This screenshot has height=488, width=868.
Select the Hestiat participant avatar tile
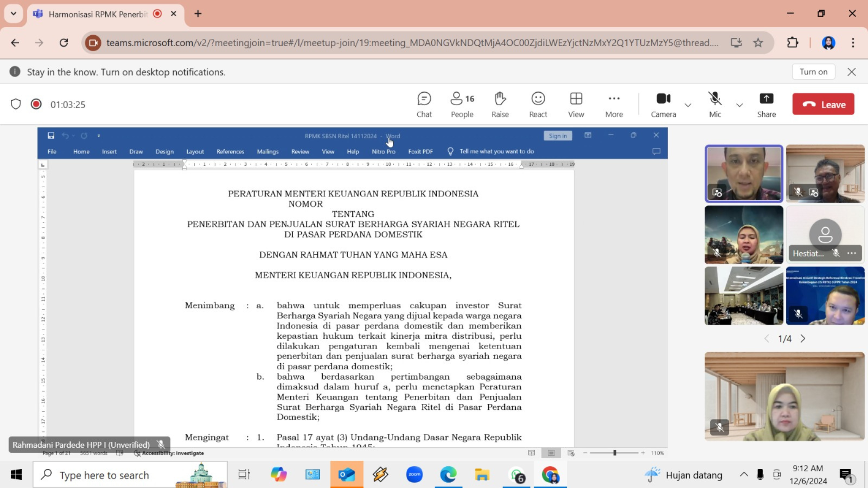point(825,235)
